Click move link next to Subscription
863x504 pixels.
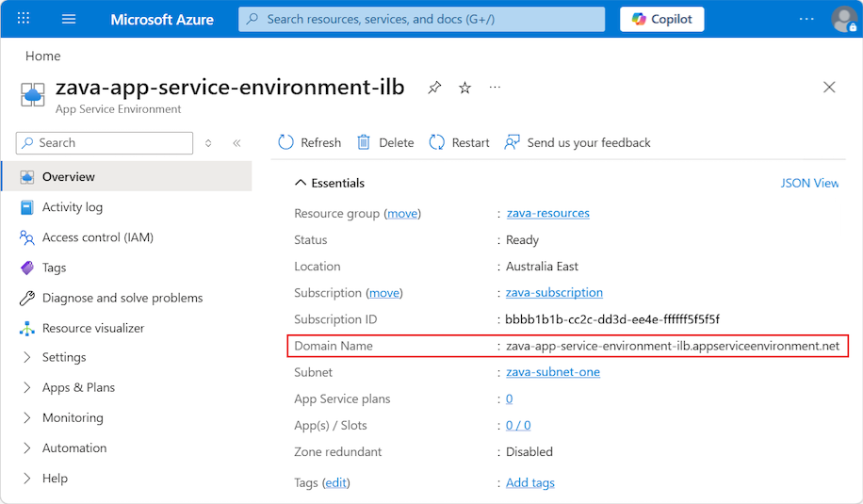[384, 293]
